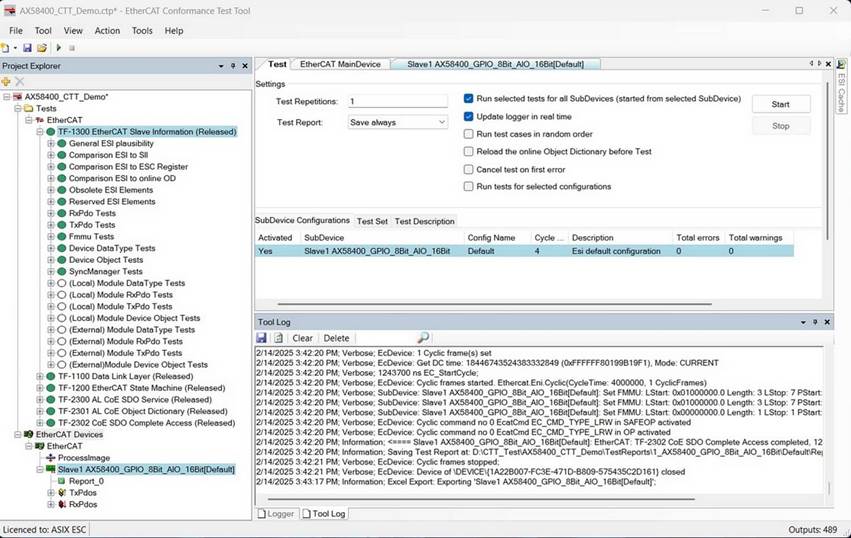
Task: Close the Tool Log panel
Action: click(827, 322)
